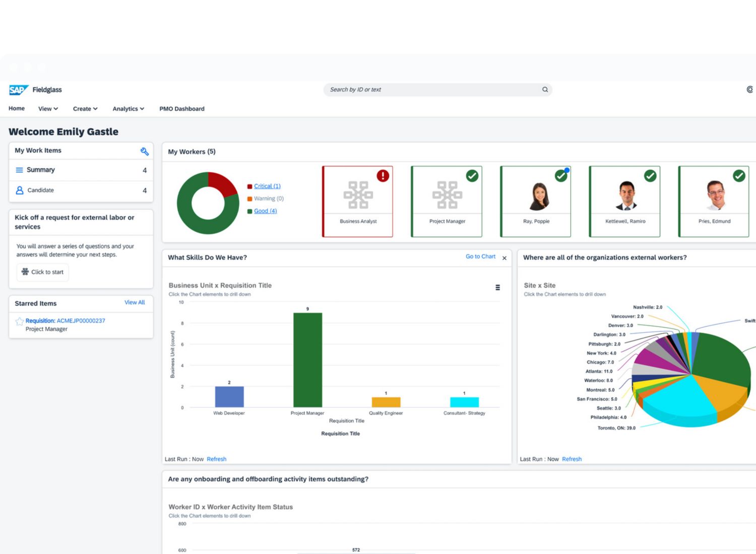Click View All in Starred Items
The image size is (756, 554).
pyautogui.click(x=135, y=302)
